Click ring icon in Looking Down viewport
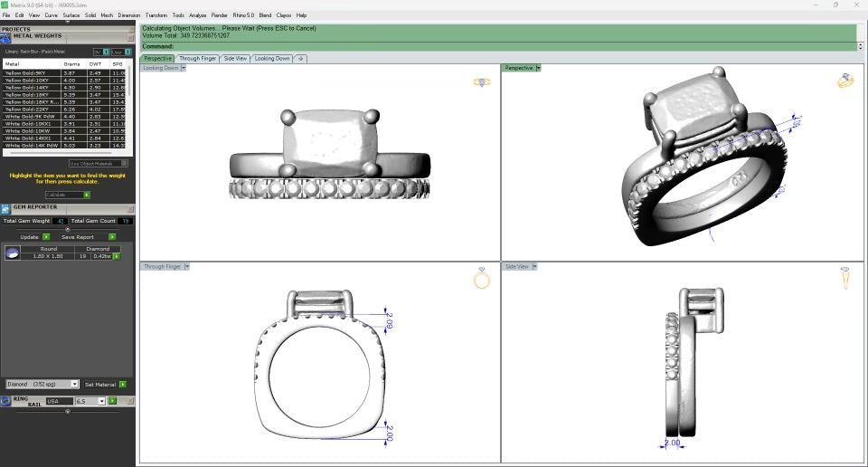This screenshot has height=467, width=868. pos(482,82)
